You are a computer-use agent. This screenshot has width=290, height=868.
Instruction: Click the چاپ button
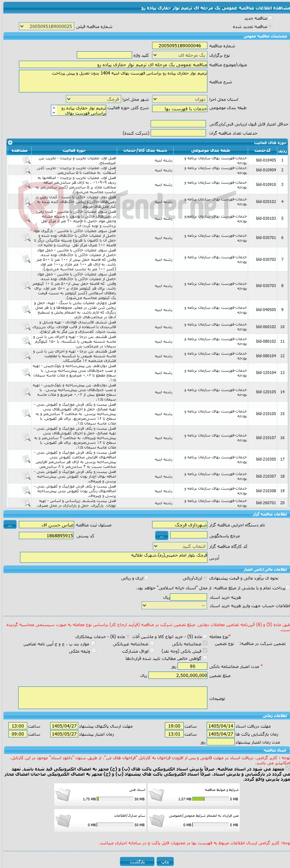tap(165, 862)
